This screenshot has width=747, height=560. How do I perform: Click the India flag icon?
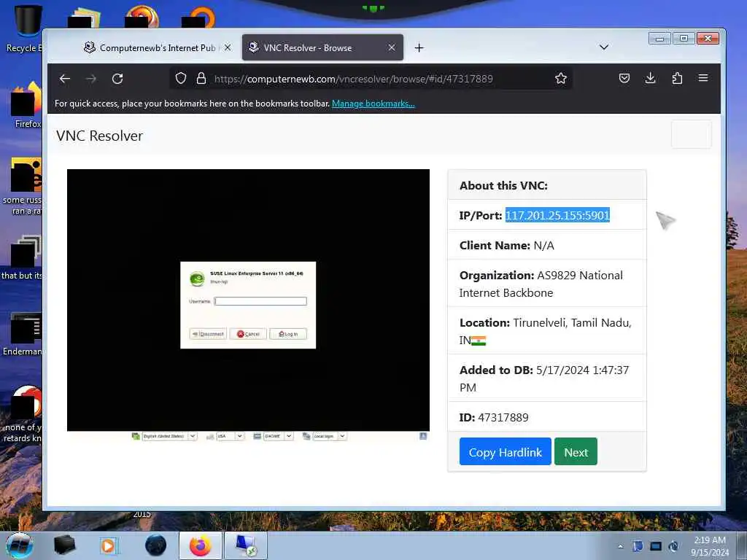pyautogui.click(x=479, y=341)
